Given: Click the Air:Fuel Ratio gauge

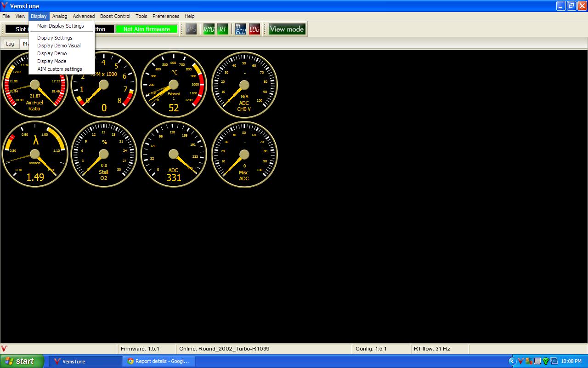Looking at the screenshot, I should click(35, 85).
